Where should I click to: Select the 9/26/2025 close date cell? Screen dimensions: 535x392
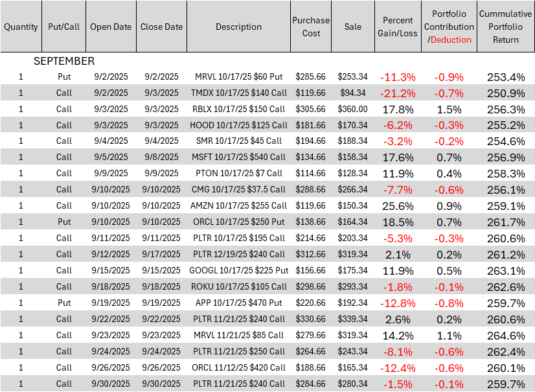[x=161, y=367]
